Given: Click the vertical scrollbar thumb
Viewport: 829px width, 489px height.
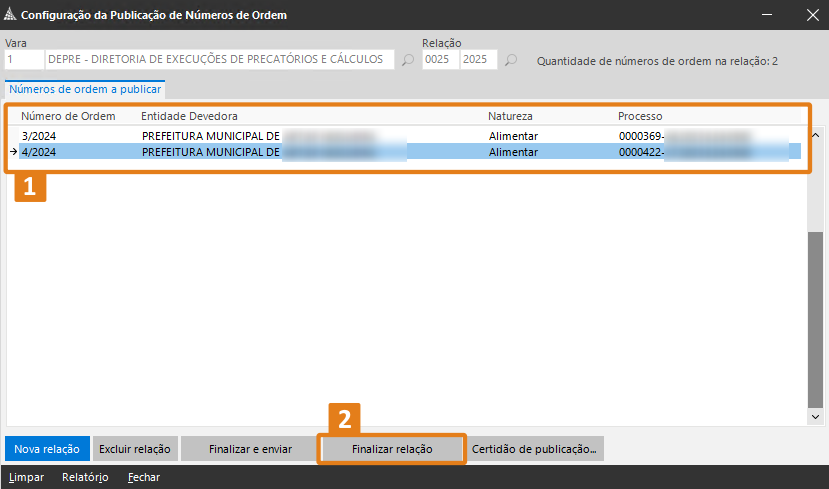Looking at the screenshot, I should click(816, 318).
